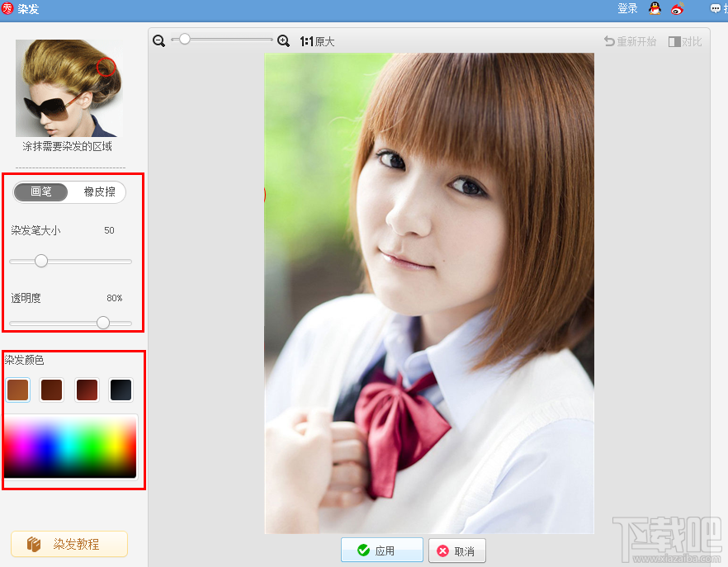The image size is (728, 567).
Task: Choose the reddish brown hair color swatch
Action: 87,390
